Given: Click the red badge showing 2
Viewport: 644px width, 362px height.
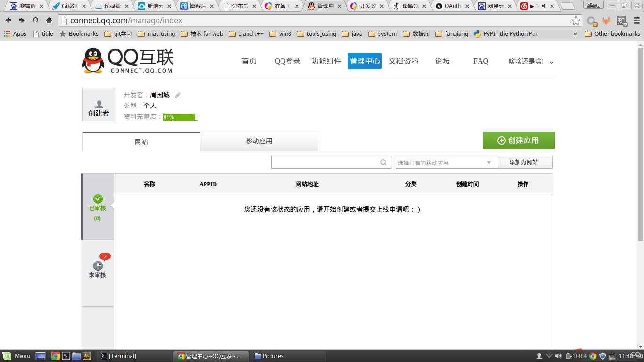Looking at the screenshot, I should (105, 256).
